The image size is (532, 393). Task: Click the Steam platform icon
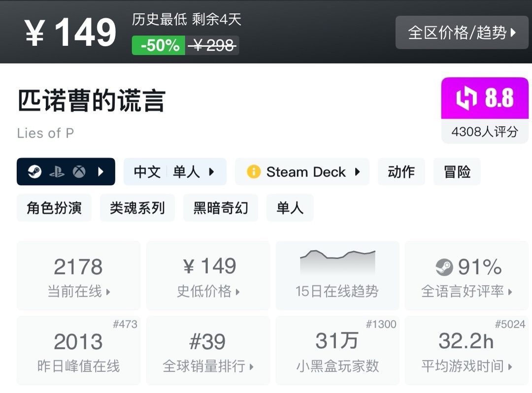pyautogui.click(x=34, y=172)
